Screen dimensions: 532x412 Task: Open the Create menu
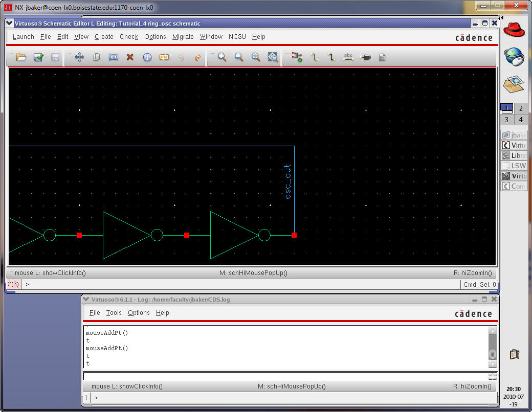coord(104,37)
